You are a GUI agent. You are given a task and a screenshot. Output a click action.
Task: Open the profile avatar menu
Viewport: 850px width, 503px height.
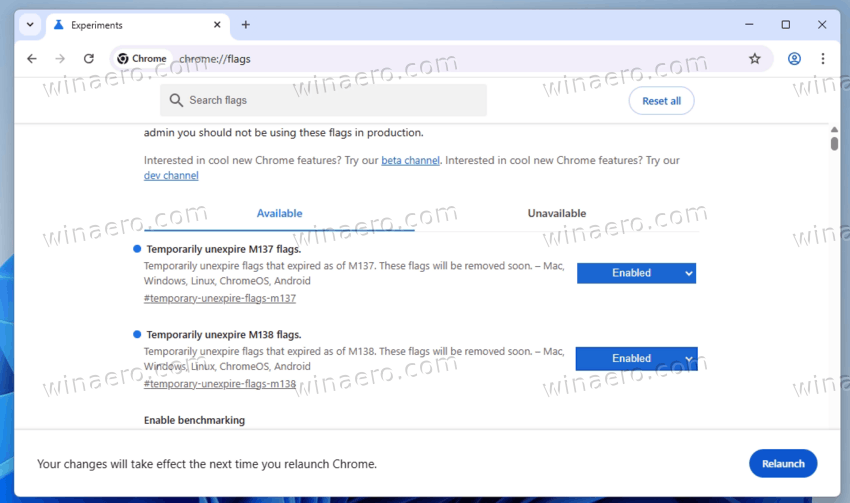[794, 59]
